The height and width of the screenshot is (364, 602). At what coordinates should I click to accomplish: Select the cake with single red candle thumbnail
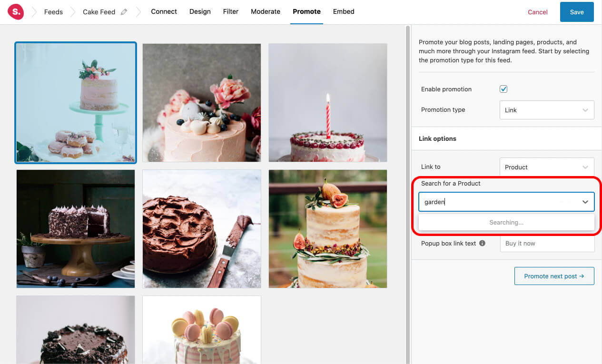point(328,103)
